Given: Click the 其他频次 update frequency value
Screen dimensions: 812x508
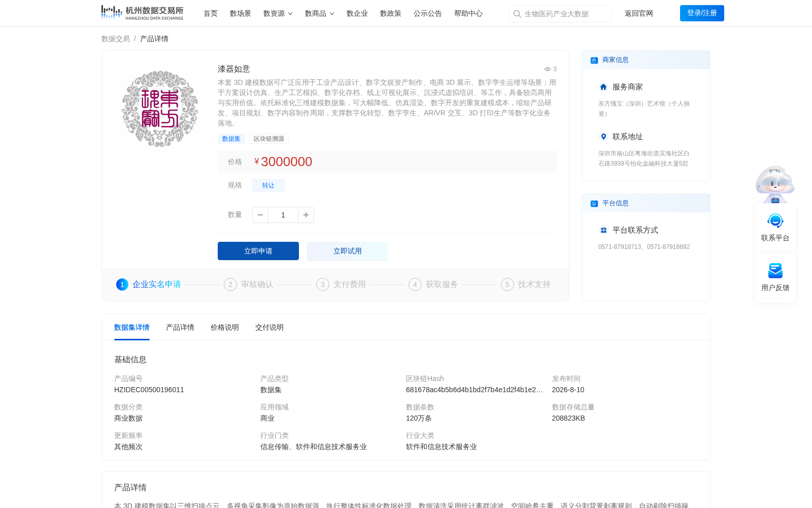Looking at the screenshot, I should pyautogui.click(x=128, y=447).
